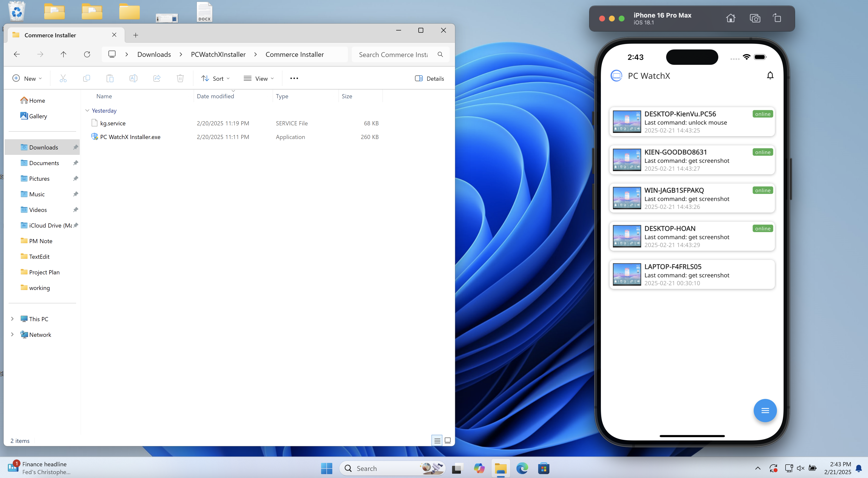Click the Delete trash icon
Screen dimensions: 868x478
pos(180,79)
